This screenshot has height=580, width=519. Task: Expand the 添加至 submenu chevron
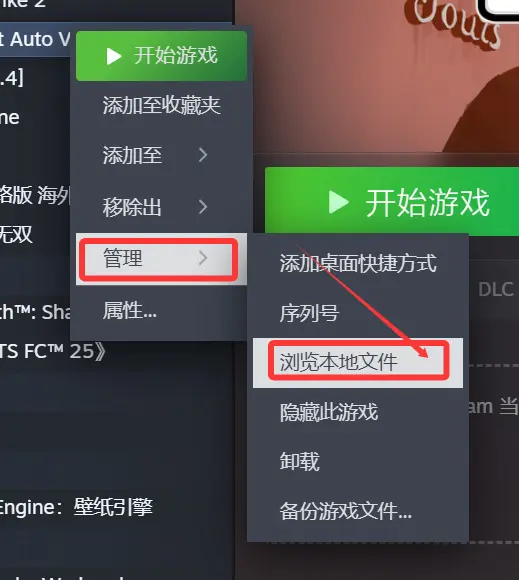(x=203, y=155)
